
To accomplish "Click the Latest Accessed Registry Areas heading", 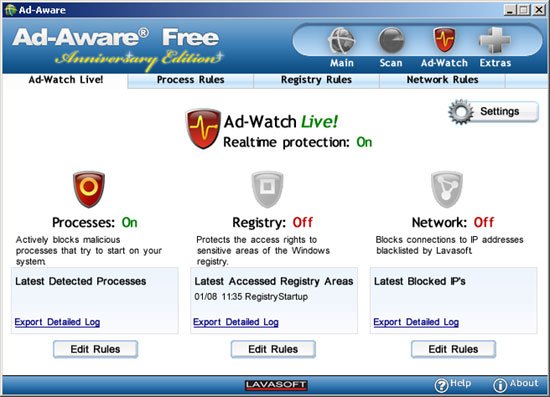I will pos(274,281).
